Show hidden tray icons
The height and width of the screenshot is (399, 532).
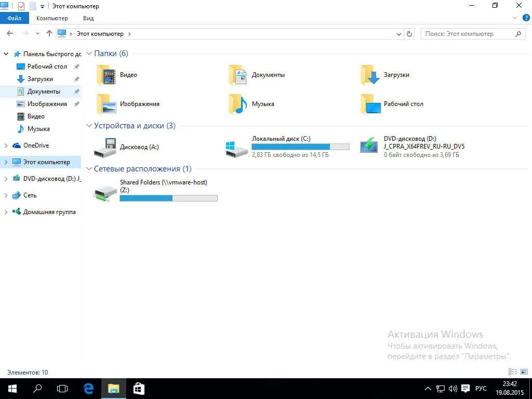(x=428, y=389)
